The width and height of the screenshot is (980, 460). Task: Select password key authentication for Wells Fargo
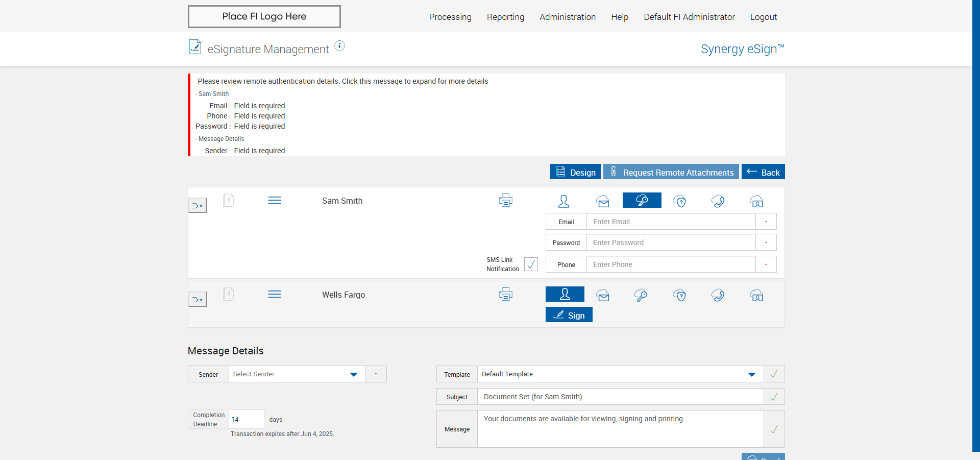(641, 295)
